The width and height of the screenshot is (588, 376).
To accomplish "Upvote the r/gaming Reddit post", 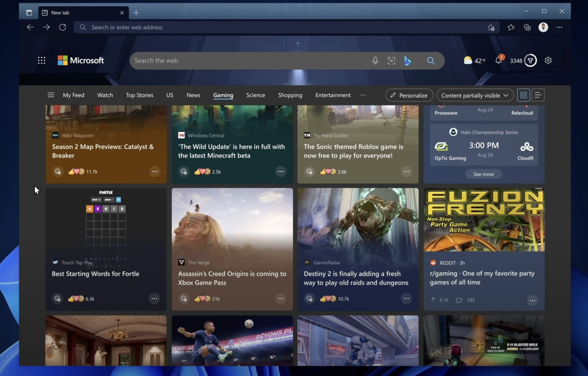I will pos(433,300).
